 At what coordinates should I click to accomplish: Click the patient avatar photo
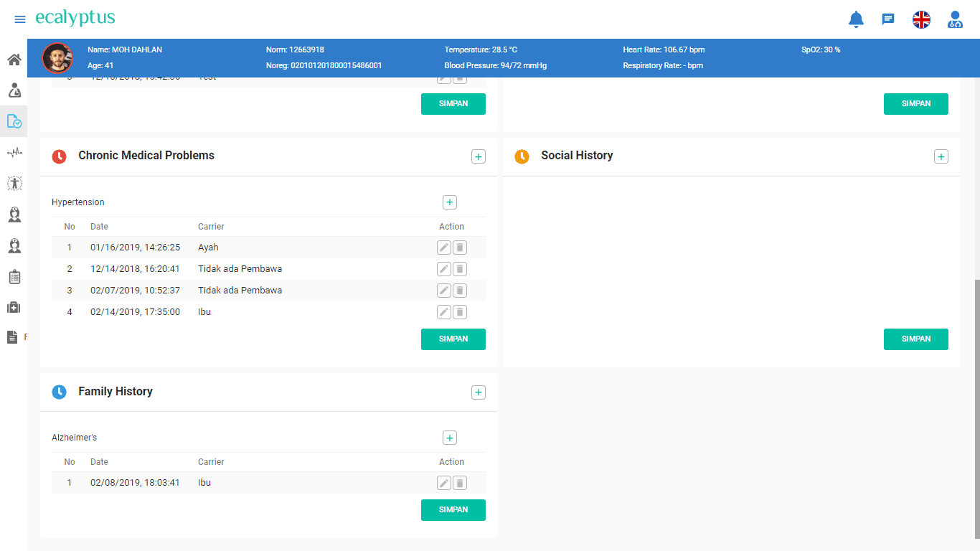pos(57,58)
